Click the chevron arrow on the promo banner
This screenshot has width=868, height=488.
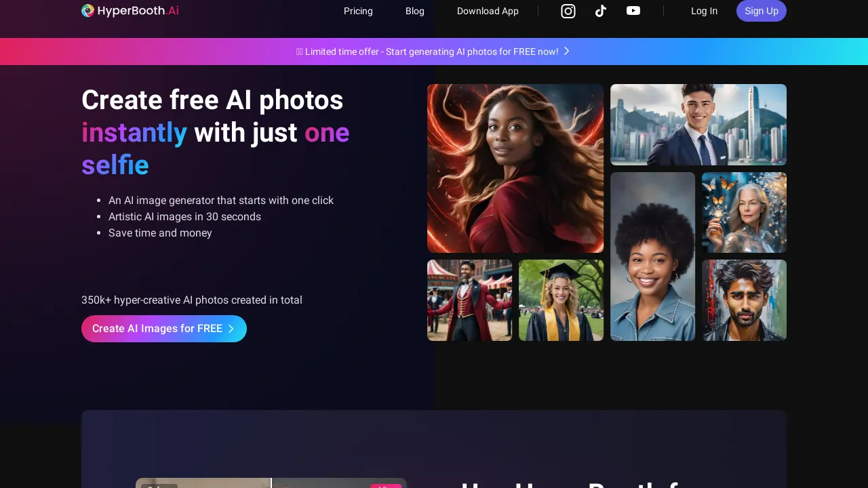tap(567, 51)
